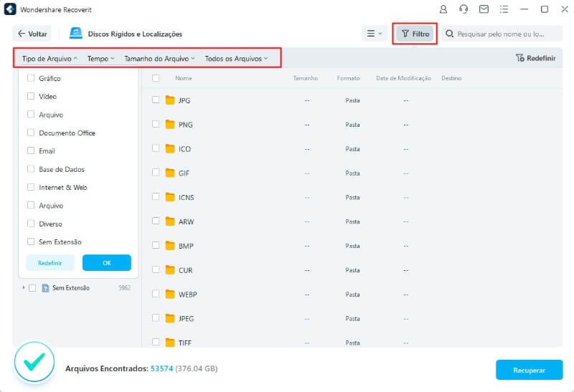Tick the Sem Extensão tree item checkbox
This screenshot has width=574, height=392.
[x=32, y=288]
